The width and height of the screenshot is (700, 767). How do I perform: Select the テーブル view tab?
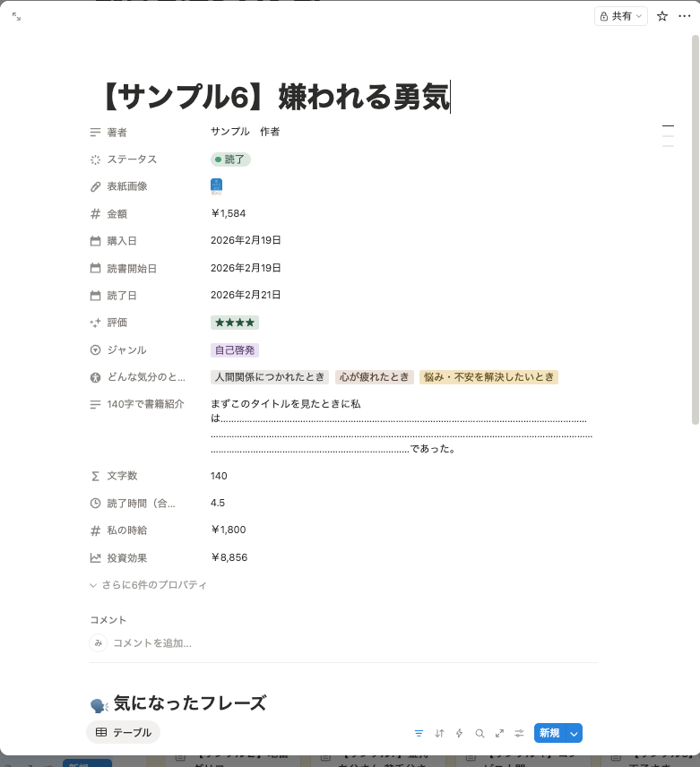[124, 732]
